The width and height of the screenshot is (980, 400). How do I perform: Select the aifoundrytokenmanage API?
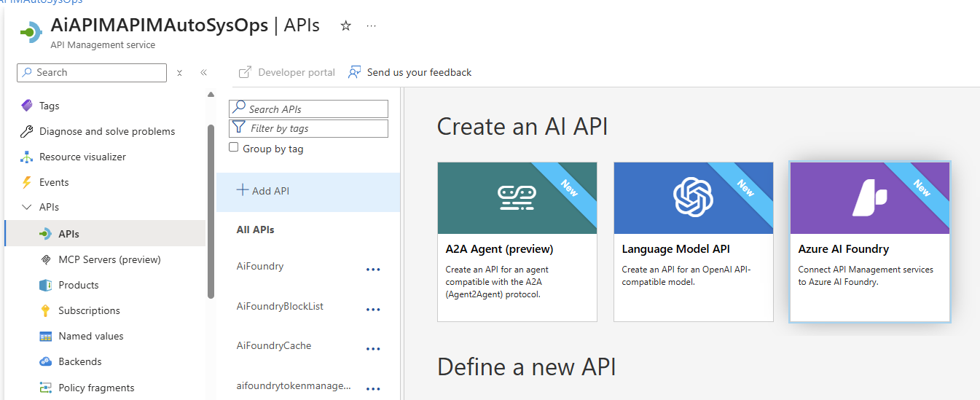pyautogui.click(x=294, y=386)
